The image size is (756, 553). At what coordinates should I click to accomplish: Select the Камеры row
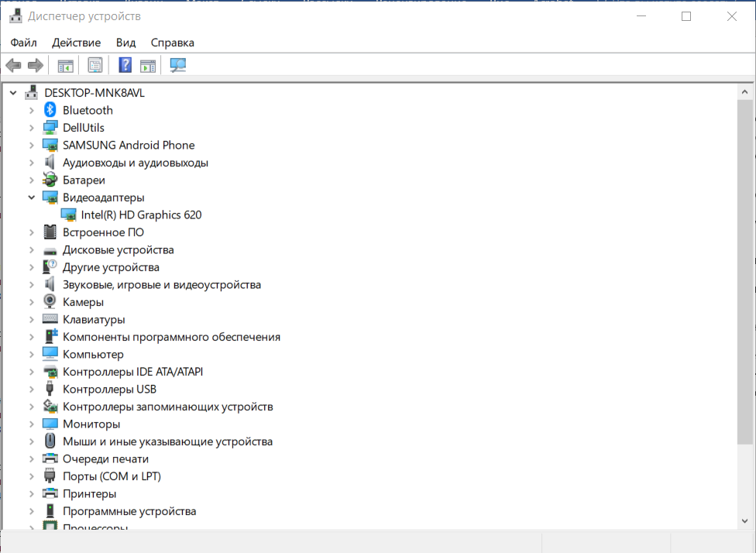[83, 302]
